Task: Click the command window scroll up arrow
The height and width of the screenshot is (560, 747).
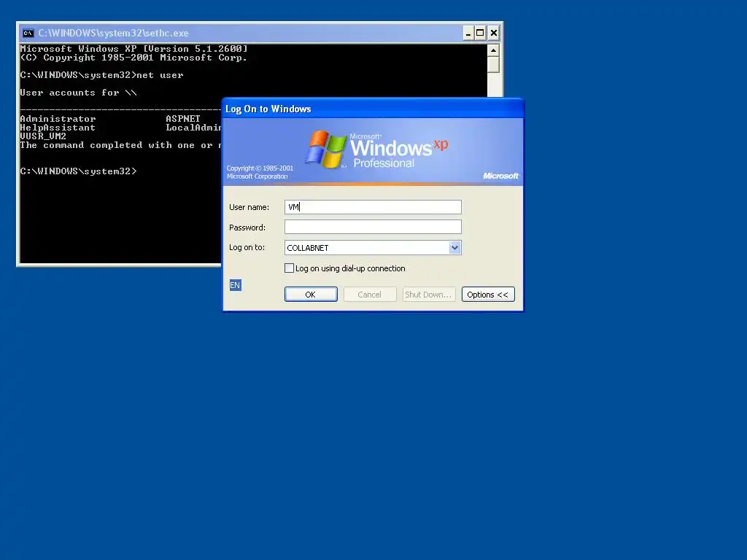Action: (x=494, y=50)
